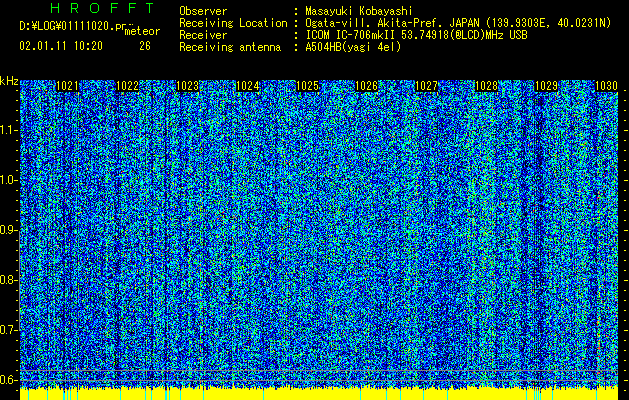Click the 1023 time marker
Image resolution: width=629 pixels, height=400 pixels.
187,86
